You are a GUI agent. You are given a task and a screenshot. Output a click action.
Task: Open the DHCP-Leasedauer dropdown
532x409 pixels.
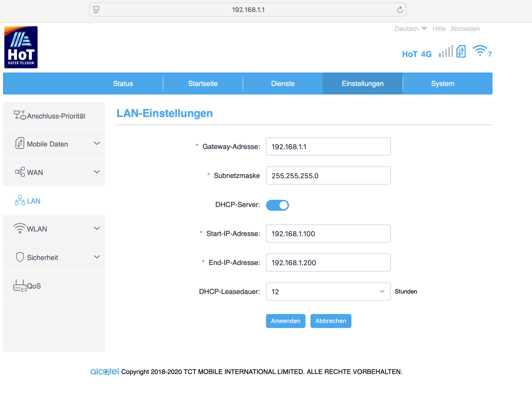328,291
